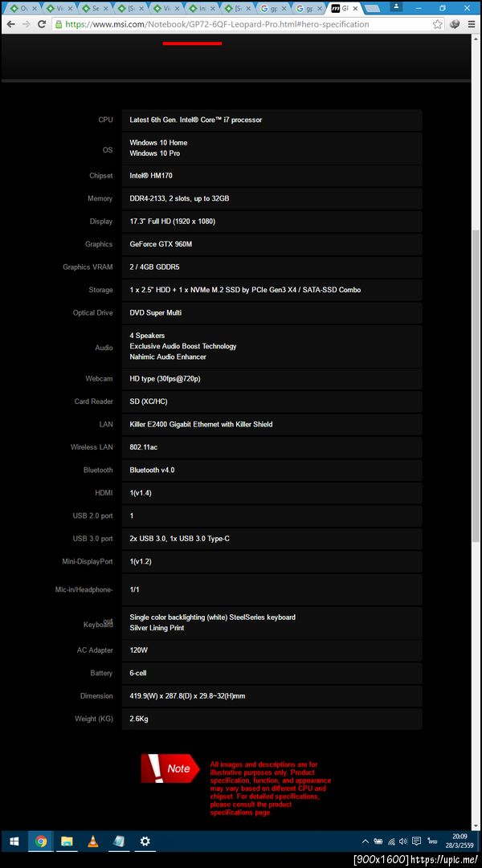Open the Action Center notifications icon
Viewport: 482px width, 868px height.
tap(415, 842)
